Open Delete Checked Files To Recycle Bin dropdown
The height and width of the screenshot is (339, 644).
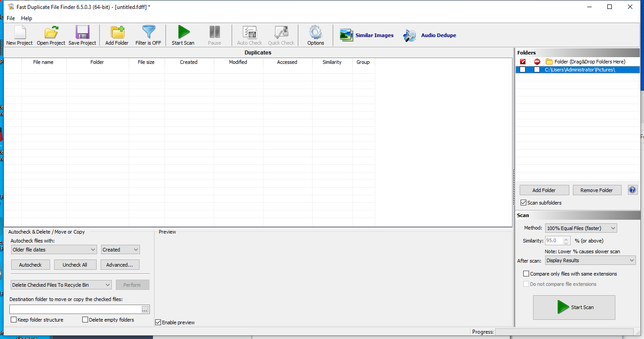tap(61, 285)
